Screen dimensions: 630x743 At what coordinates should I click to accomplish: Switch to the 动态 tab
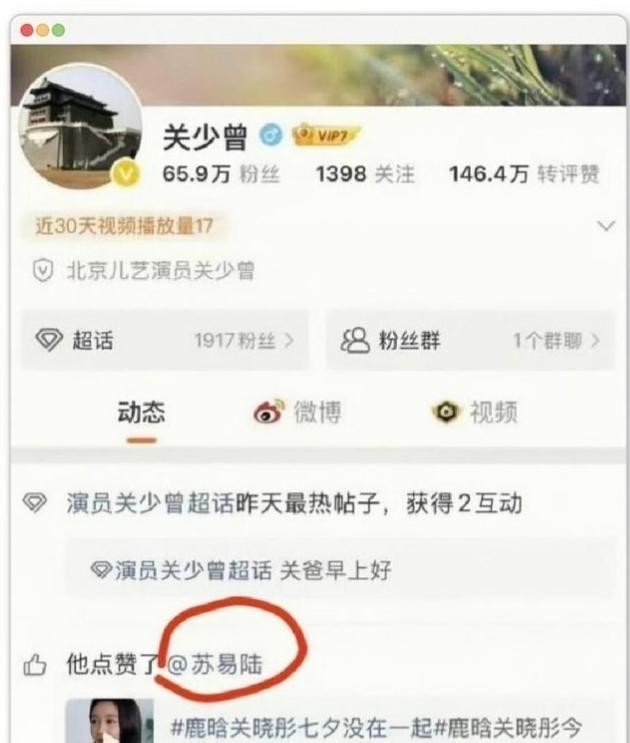tap(141, 412)
